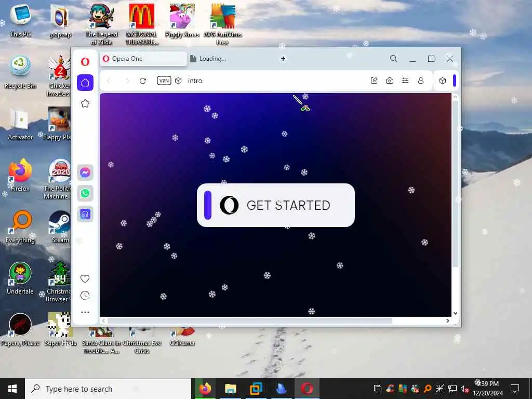
Task: Select MCDONAL TREASURE desktop shortcut
Action: click(x=142, y=24)
